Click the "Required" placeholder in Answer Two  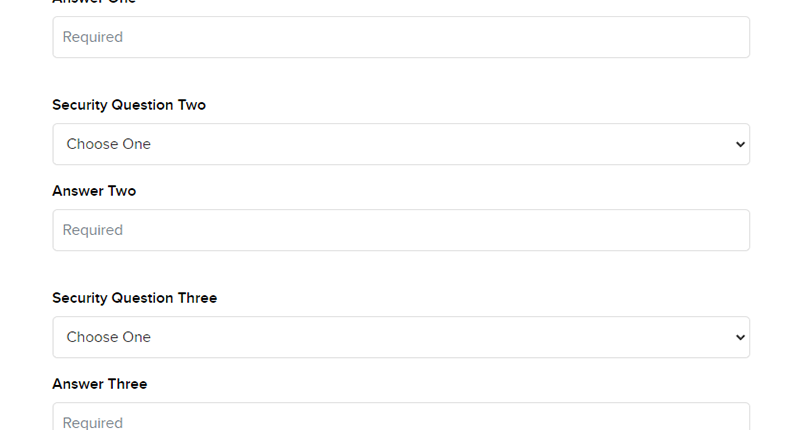(x=92, y=230)
